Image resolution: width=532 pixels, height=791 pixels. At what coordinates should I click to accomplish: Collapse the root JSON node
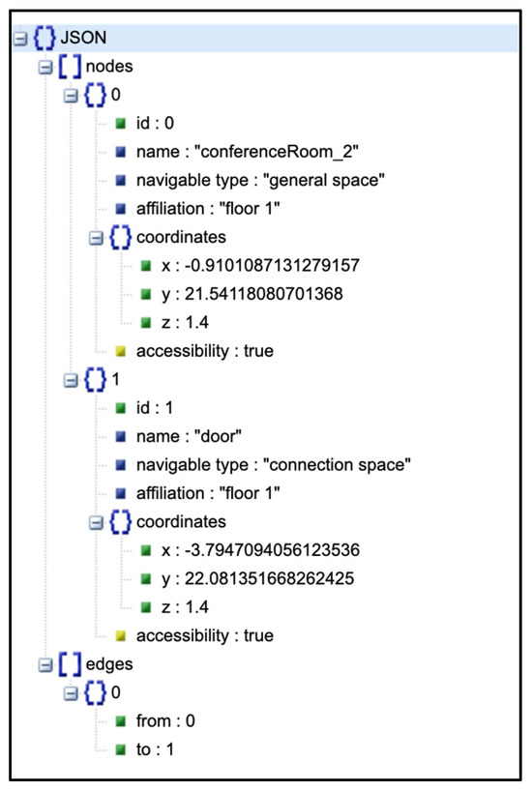coord(19,39)
